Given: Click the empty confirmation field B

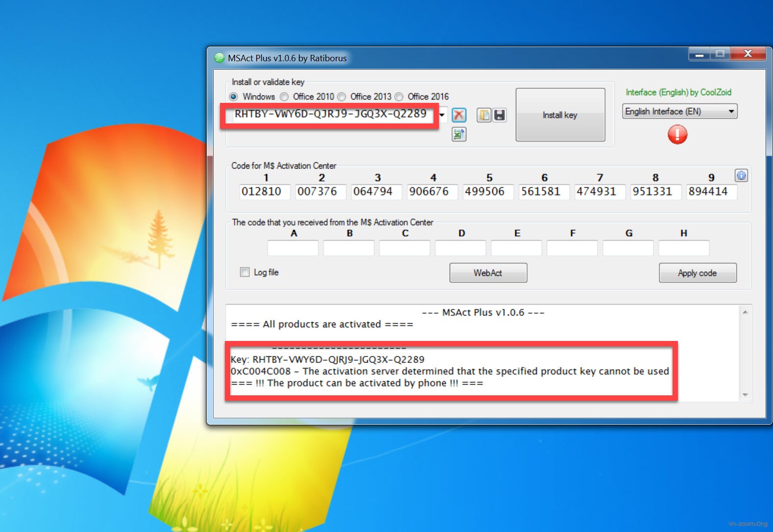Looking at the screenshot, I should (349, 248).
